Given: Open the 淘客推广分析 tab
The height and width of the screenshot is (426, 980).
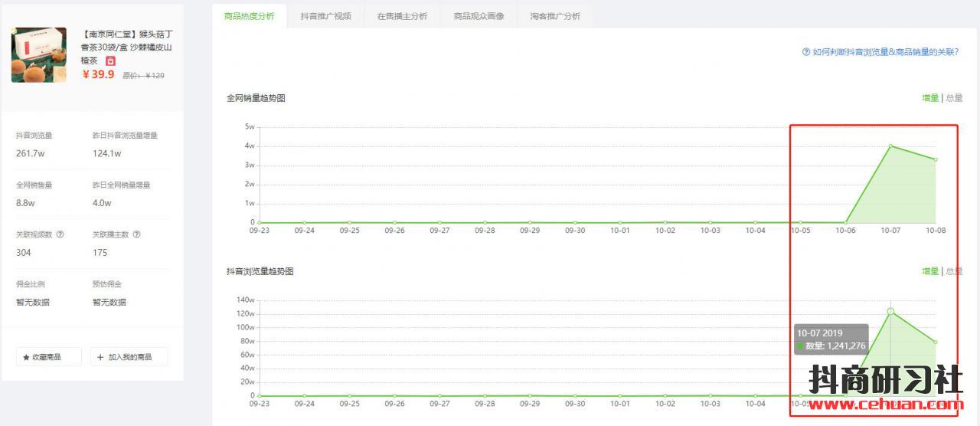Looking at the screenshot, I should 555,16.
